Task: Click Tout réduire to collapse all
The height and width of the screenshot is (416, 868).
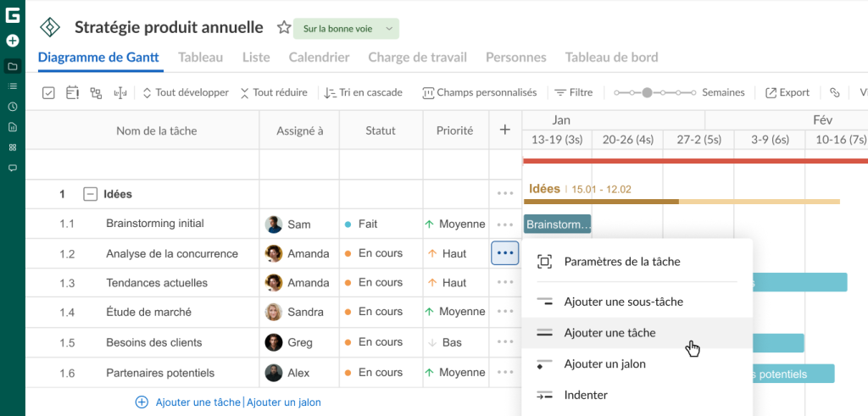Action: 274,93
